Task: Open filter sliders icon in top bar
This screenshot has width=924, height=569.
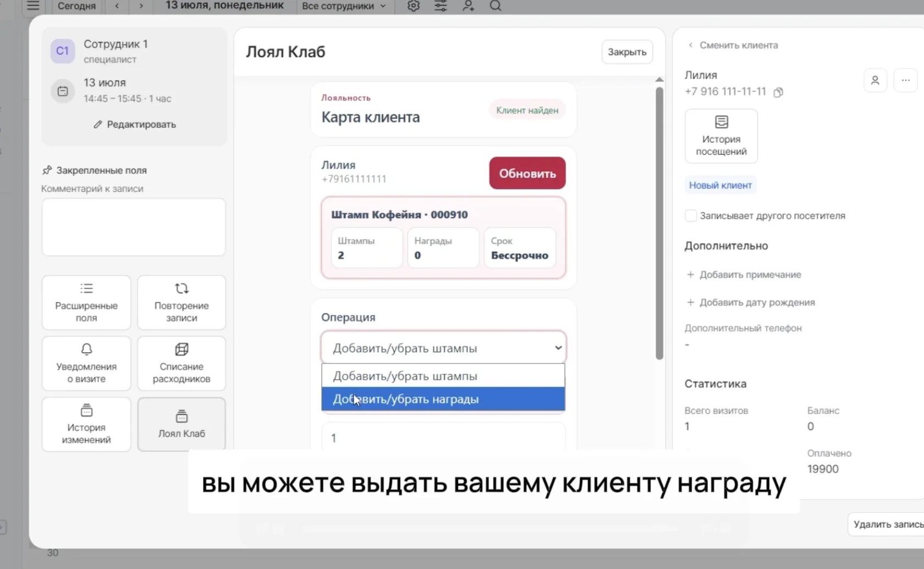Action: (441, 5)
